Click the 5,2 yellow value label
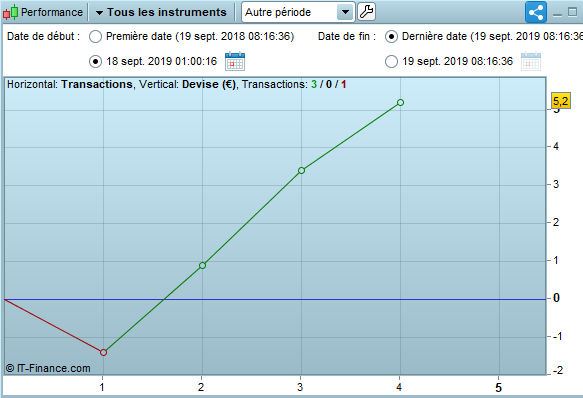The width and height of the screenshot is (583, 398). pyautogui.click(x=561, y=101)
